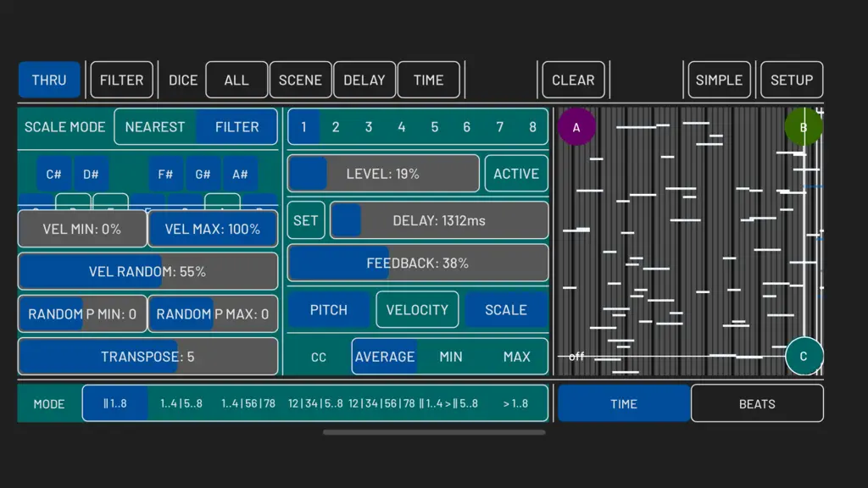Toggle the ACTIVE button

pyautogui.click(x=516, y=174)
